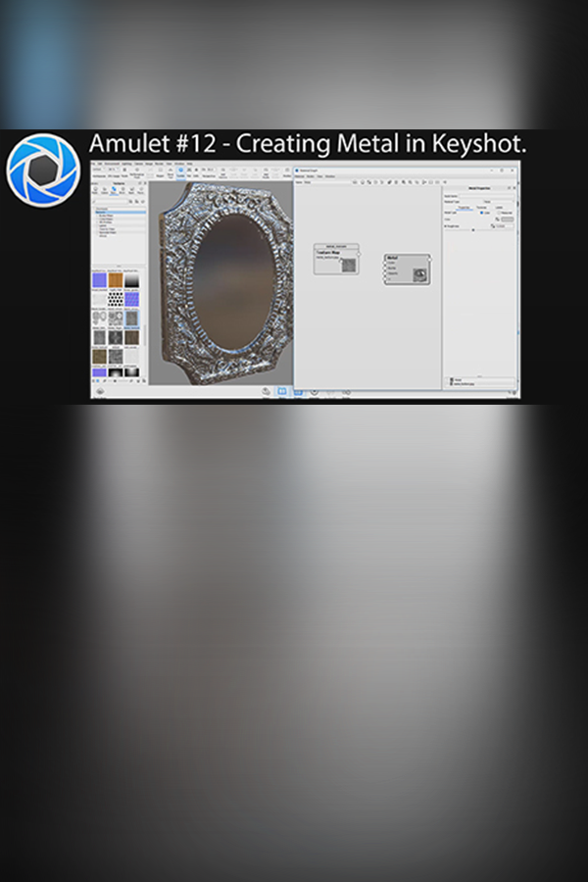Click the Texture Map node output socket

click(x=359, y=254)
